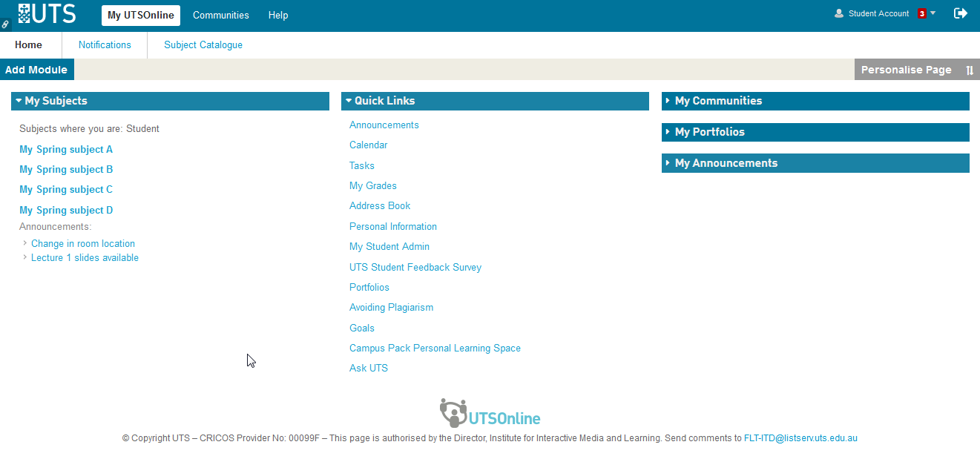Click the reorder arrows icon next to Personalise Page
This screenshot has height=459, width=980.
point(970,70)
